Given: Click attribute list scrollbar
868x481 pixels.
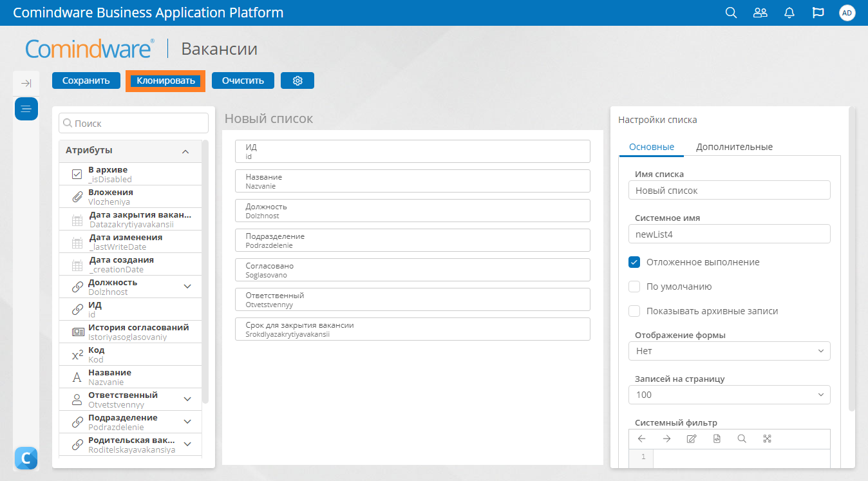Looking at the screenshot, I should pos(205,272).
